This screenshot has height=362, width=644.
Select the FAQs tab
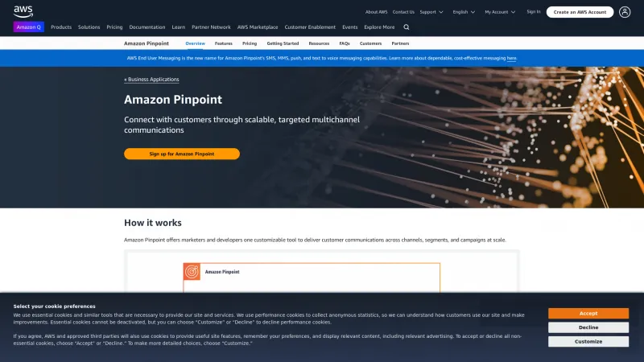[x=345, y=43]
